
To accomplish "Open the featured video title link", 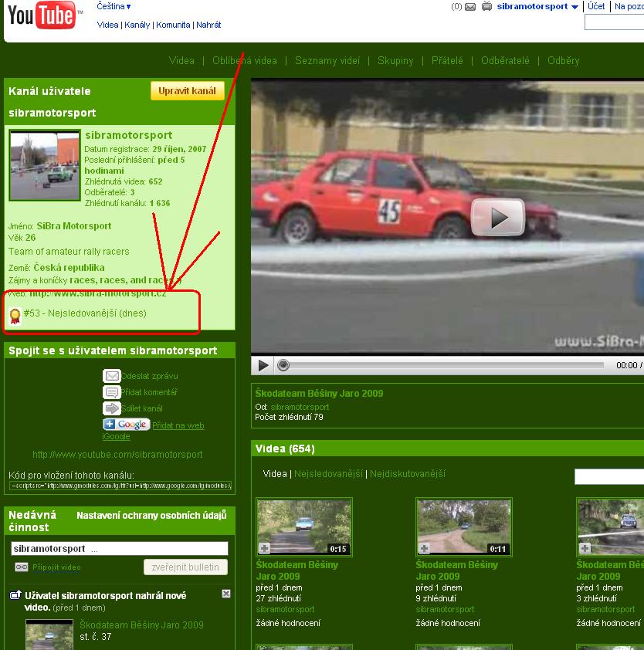I will 319,393.
